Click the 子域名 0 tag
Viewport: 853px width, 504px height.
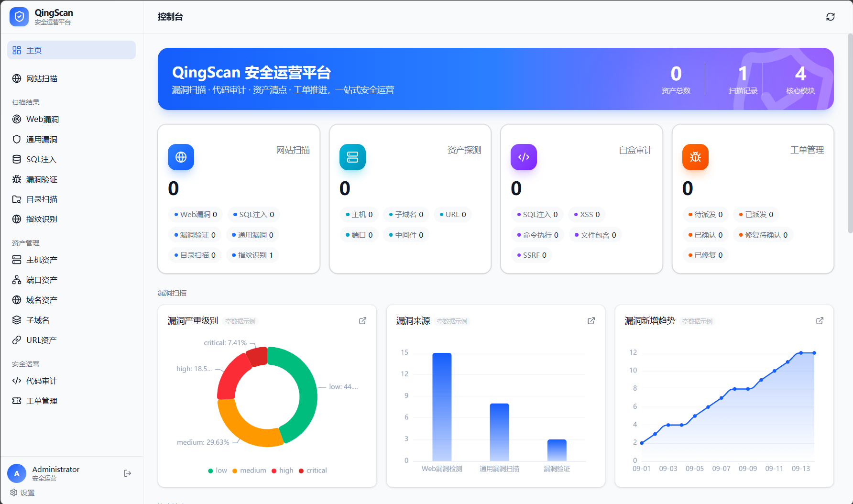pyautogui.click(x=406, y=215)
